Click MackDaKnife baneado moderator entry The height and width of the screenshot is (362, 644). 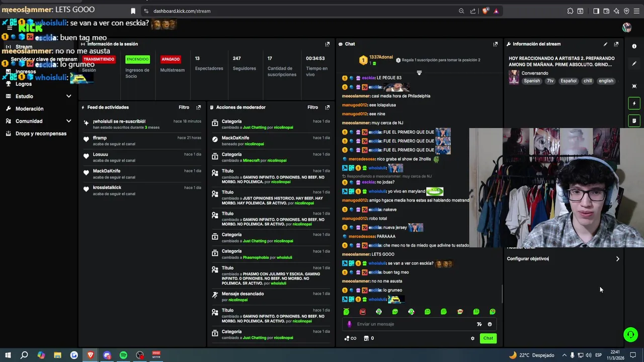coord(271,141)
